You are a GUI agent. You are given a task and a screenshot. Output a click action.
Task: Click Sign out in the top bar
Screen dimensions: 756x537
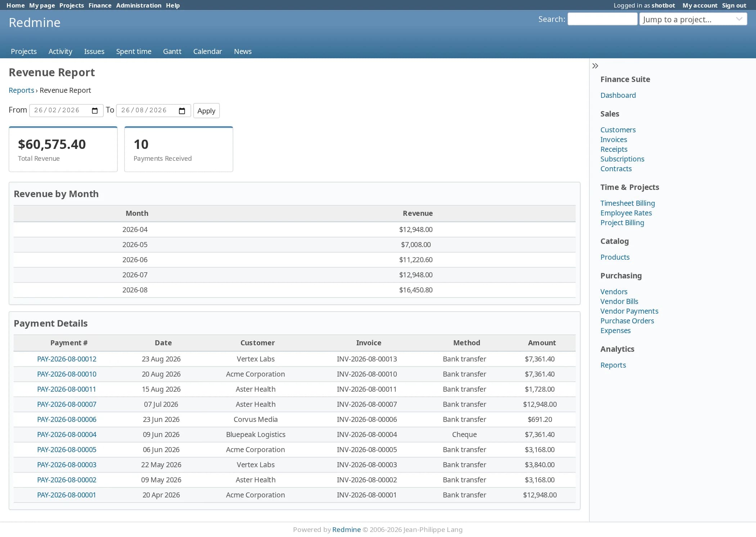point(734,5)
